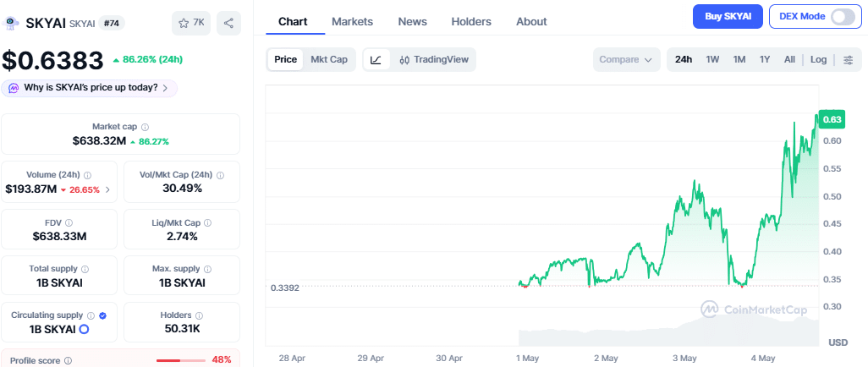Select the line chart icon

click(x=376, y=60)
